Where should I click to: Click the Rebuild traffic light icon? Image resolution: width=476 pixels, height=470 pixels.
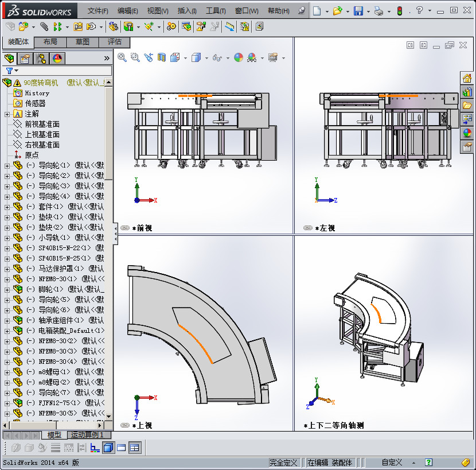[399, 11]
